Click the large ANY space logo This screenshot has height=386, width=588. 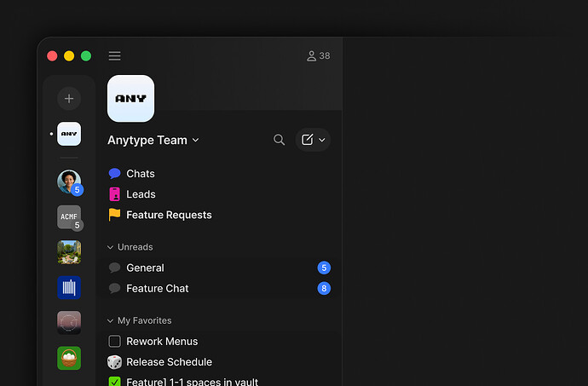tap(130, 98)
